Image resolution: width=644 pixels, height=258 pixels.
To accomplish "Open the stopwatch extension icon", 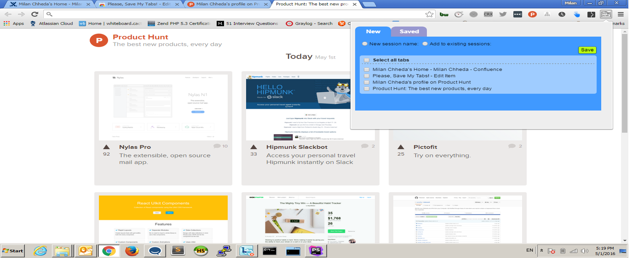I will [458, 14].
